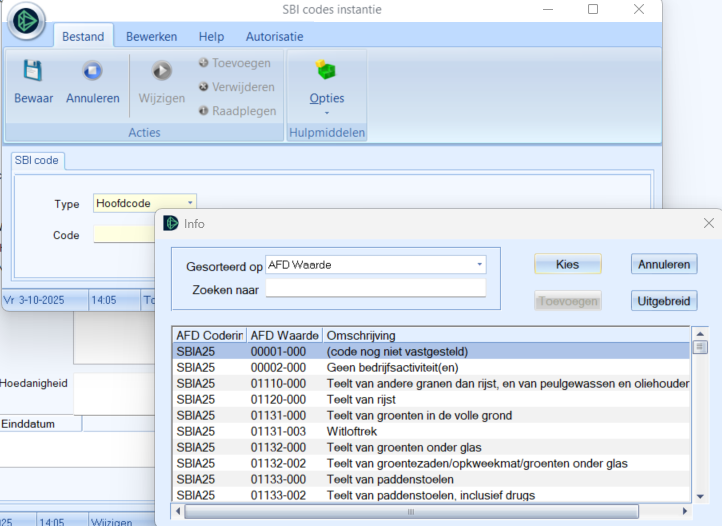
Task: Close the Info dialog
Action: (x=709, y=223)
